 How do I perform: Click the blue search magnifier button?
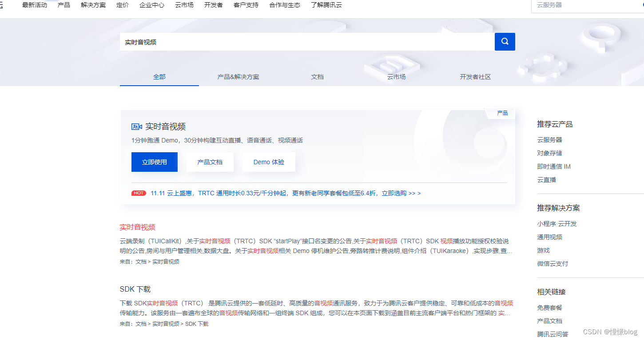coord(505,42)
